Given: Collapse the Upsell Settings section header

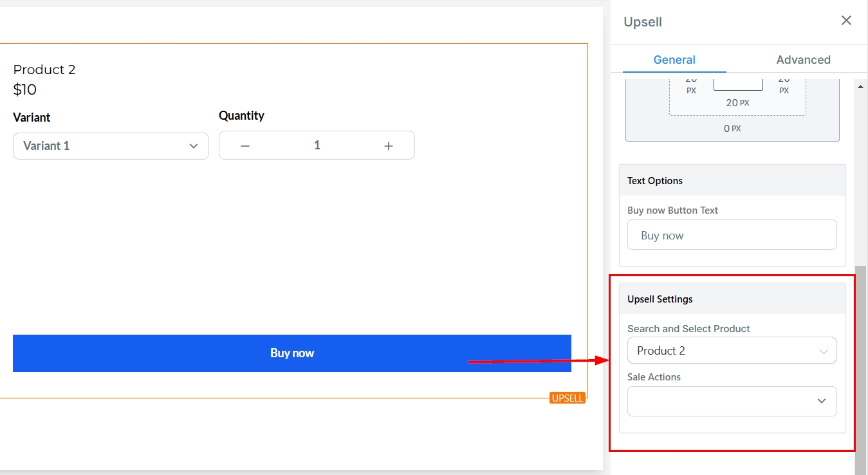Looking at the screenshot, I should (x=732, y=299).
